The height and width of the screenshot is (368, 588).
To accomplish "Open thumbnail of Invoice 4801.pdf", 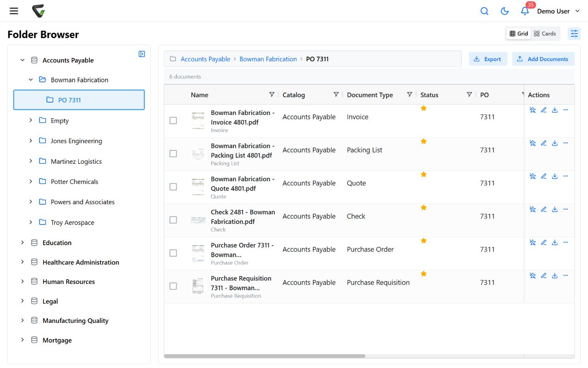I will pyautogui.click(x=198, y=121).
